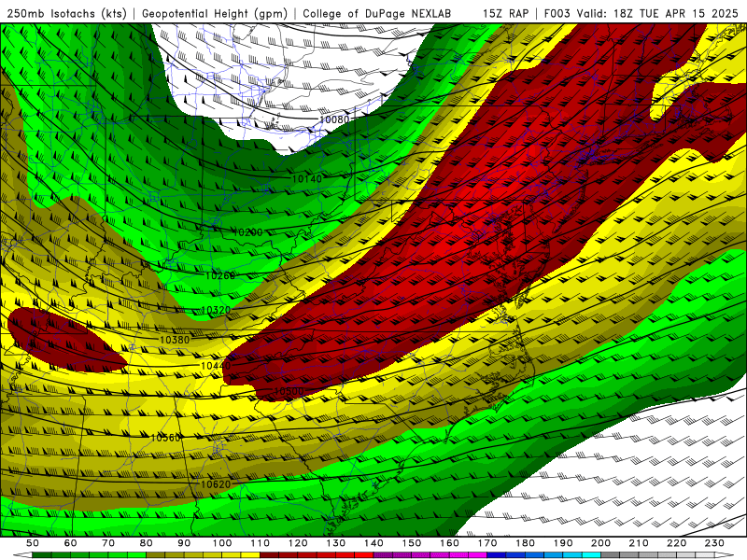Click the 230 kts colorbar label
The image size is (747, 560).
coord(714,543)
